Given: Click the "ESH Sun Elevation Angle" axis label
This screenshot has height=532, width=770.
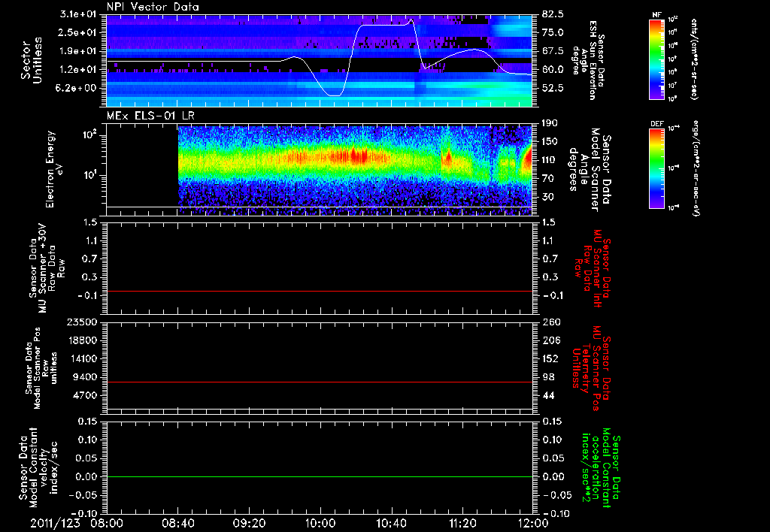Looking at the screenshot, I should click(590, 60).
